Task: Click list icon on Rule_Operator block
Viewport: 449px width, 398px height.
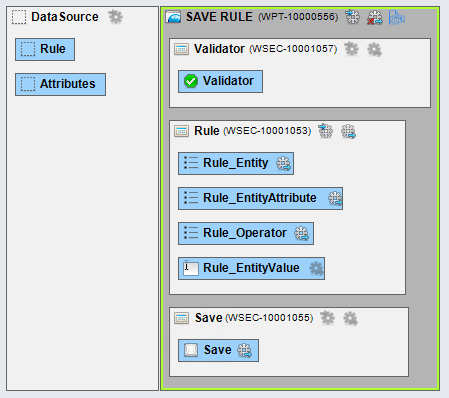Action: click(x=191, y=233)
